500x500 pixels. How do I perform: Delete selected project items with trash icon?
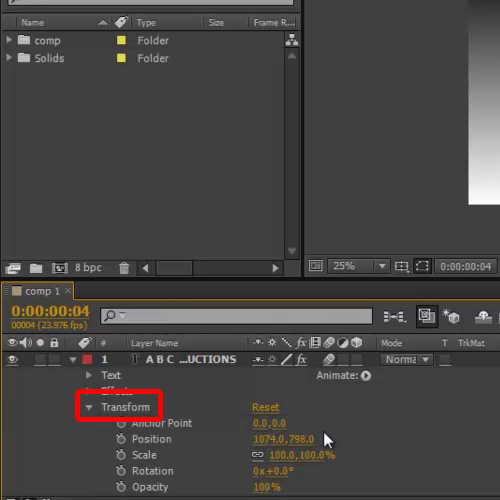124,268
